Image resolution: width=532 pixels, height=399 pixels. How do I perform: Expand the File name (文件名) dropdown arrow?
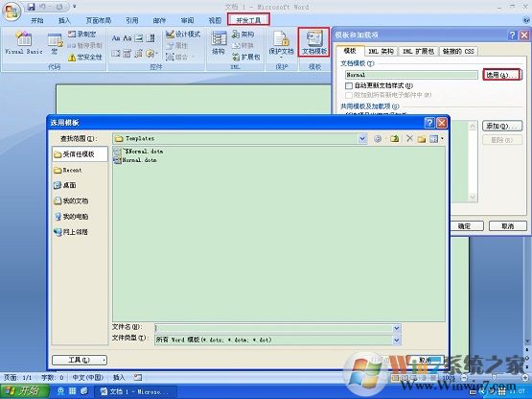tap(396, 328)
